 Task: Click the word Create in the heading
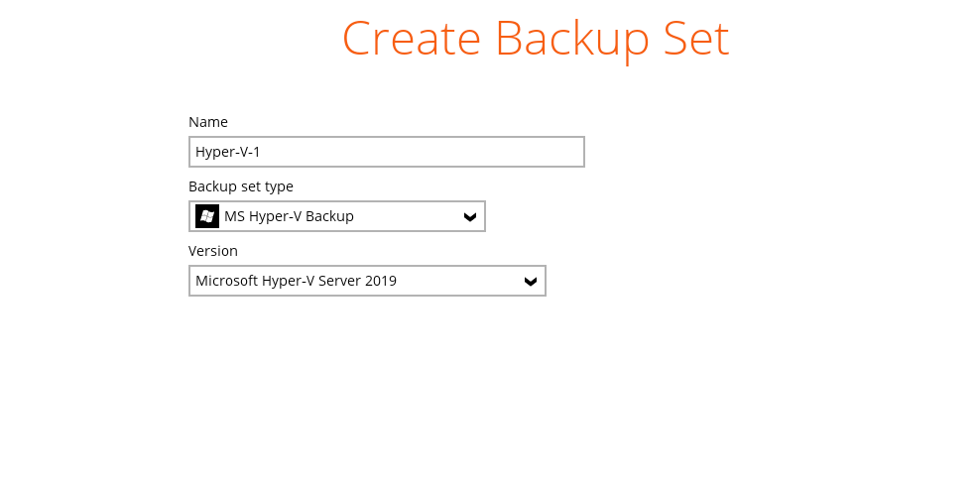click(x=412, y=39)
